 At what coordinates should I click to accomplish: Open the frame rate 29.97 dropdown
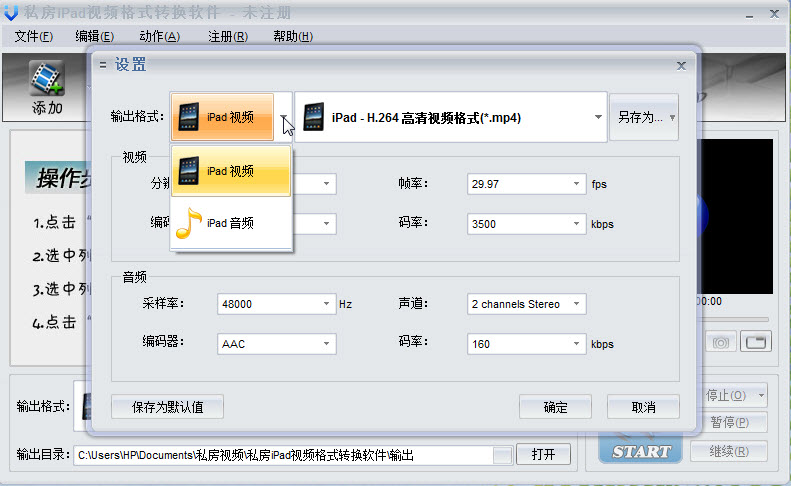click(526, 184)
